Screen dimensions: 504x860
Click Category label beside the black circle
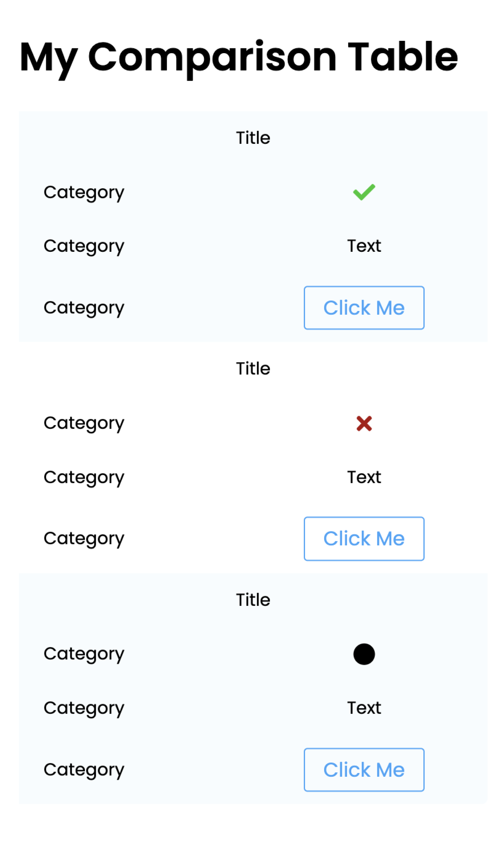[84, 654]
